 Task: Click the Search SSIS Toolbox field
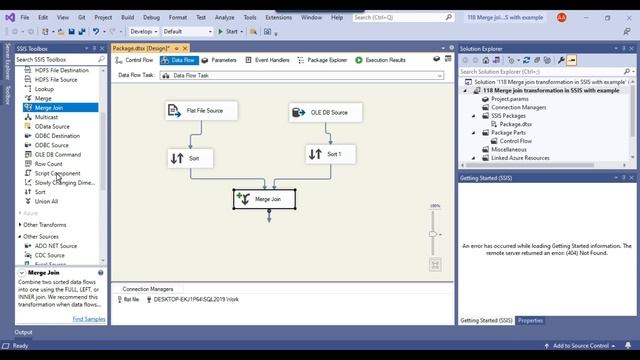pos(60,60)
